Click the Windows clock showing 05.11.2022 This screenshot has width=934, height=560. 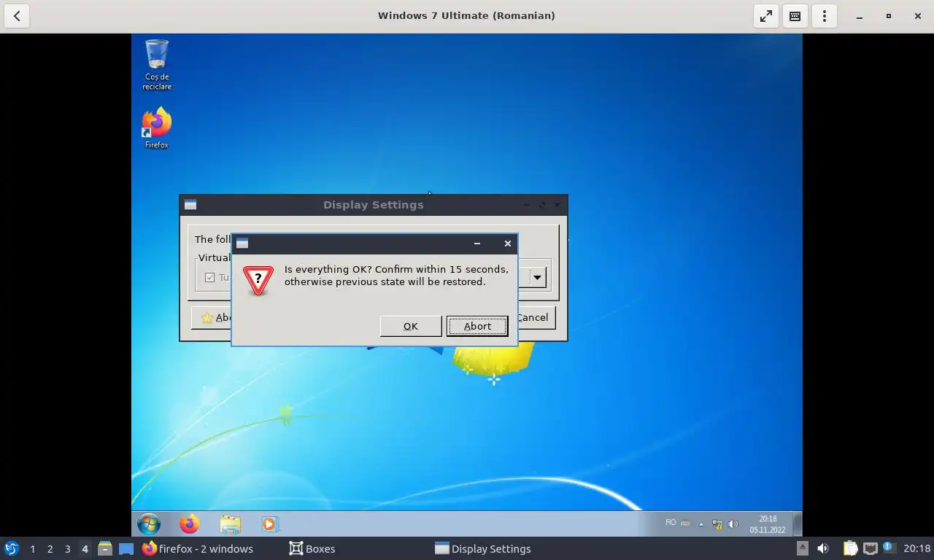tap(767, 524)
